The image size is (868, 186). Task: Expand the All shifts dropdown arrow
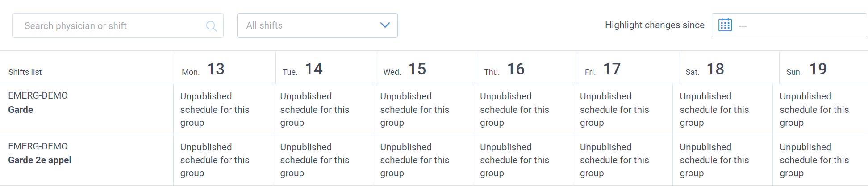385,25
